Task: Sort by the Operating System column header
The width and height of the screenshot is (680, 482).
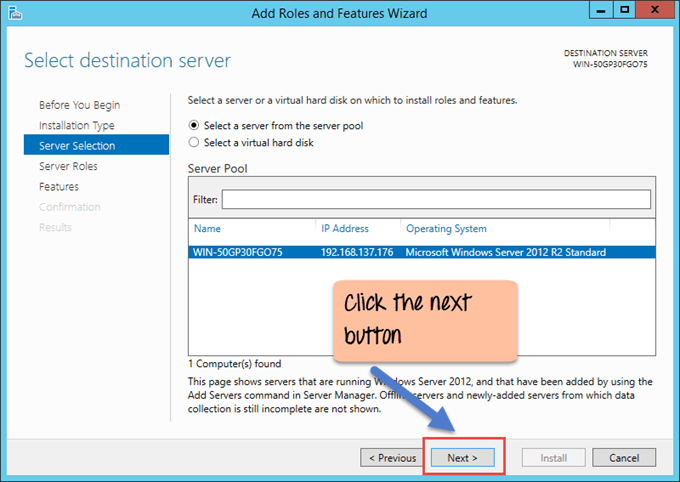Action: pos(446,228)
